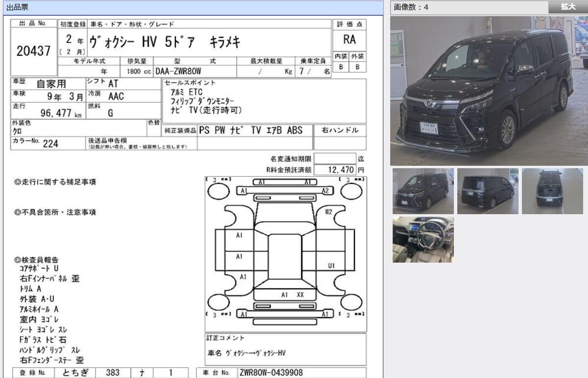Click the 拡大 enlarge button
588x378 pixels.
(568, 7)
